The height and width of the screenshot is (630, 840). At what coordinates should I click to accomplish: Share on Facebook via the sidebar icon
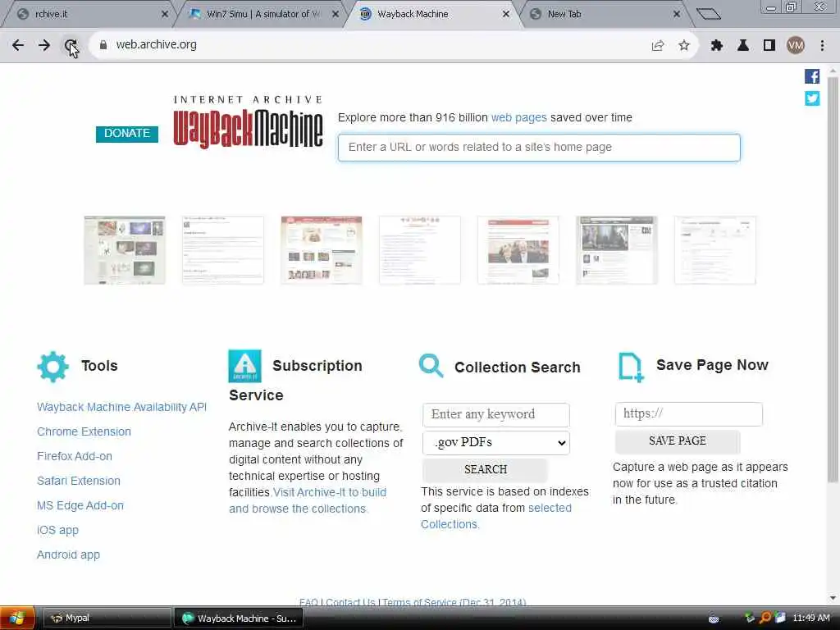click(x=812, y=76)
